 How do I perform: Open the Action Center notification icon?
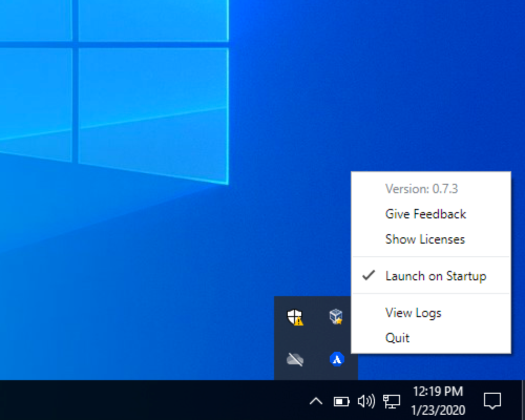click(492, 401)
